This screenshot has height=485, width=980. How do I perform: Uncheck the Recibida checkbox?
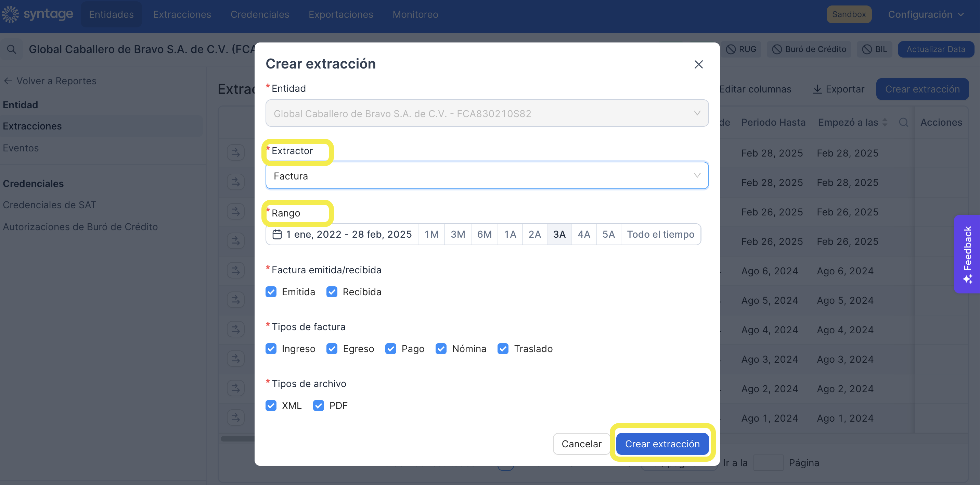(x=332, y=292)
